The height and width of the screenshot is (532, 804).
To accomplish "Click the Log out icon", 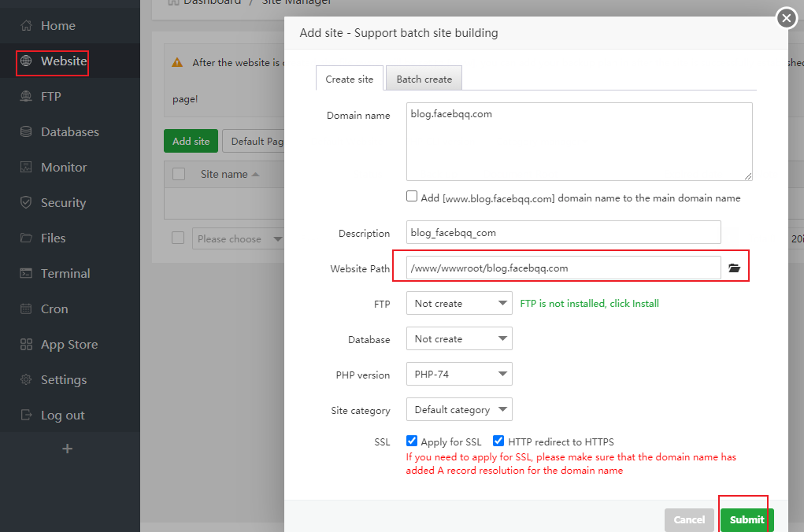I will click(27, 416).
